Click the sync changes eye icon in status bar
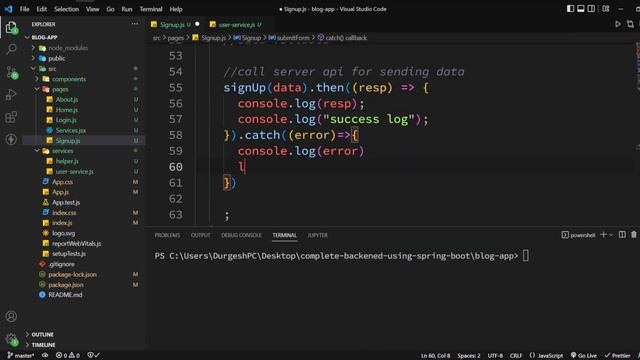Screen dimensions: 640x360 tap(45, 356)
